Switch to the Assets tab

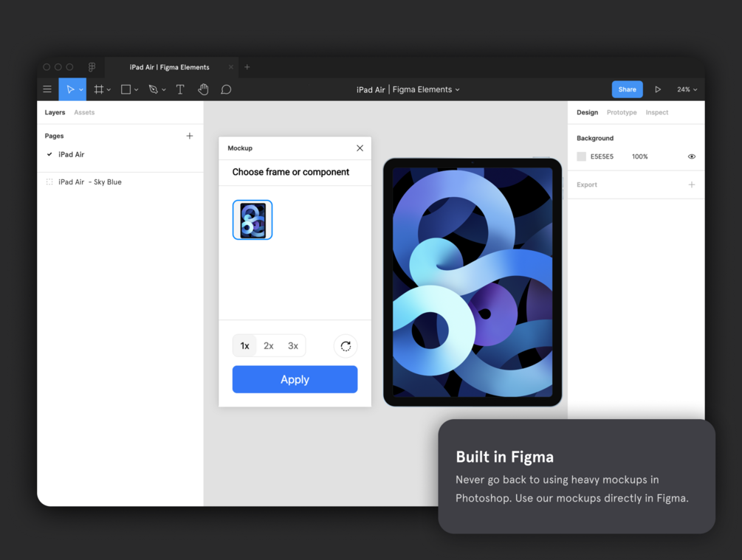click(x=84, y=113)
